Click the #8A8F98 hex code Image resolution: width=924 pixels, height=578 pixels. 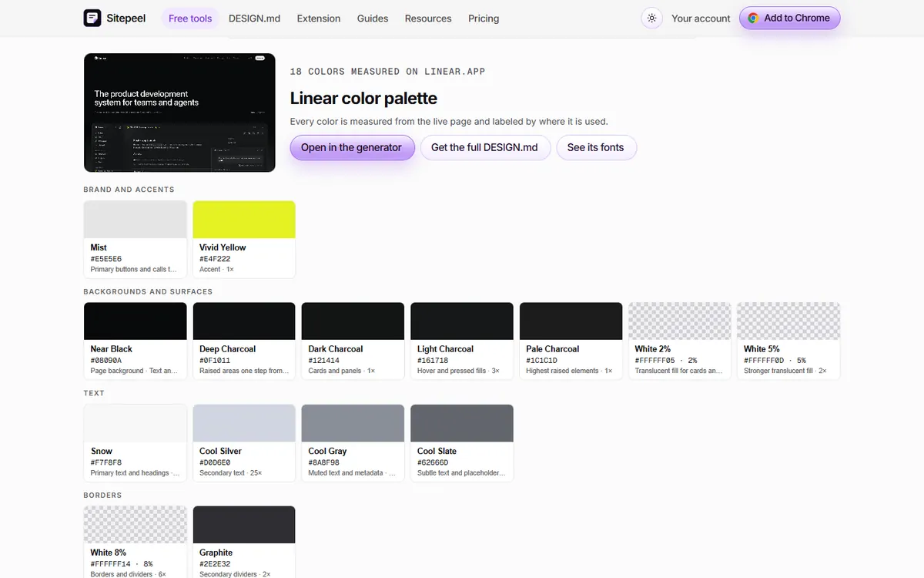pyautogui.click(x=324, y=462)
